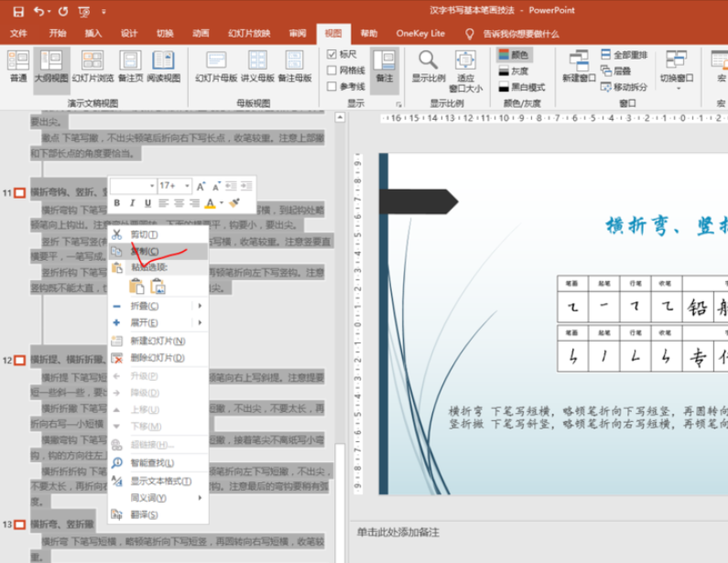Open 幻灯片母版 (Slide Master) view

(x=216, y=67)
